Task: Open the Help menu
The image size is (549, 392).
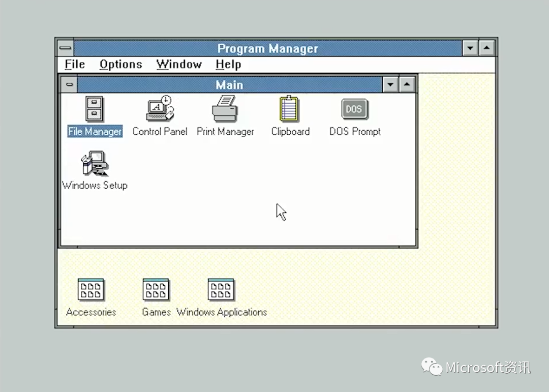Action: [x=228, y=65]
